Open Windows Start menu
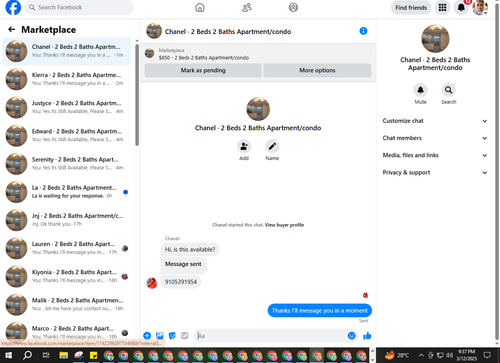Screen dimensions: 500x363 pos(8,355)
